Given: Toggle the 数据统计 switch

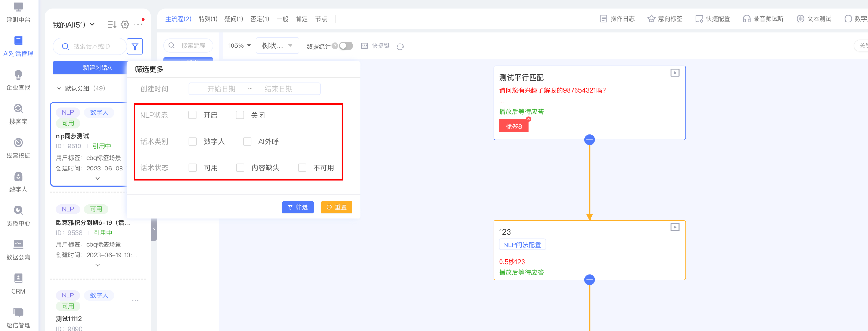Looking at the screenshot, I should pyautogui.click(x=346, y=46).
